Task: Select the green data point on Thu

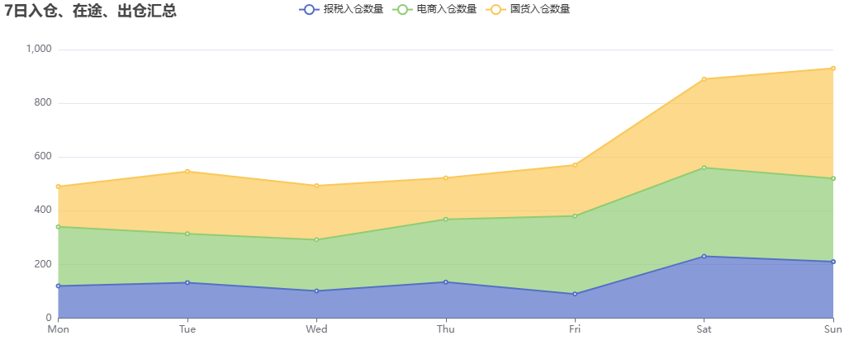Action: point(446,220)
